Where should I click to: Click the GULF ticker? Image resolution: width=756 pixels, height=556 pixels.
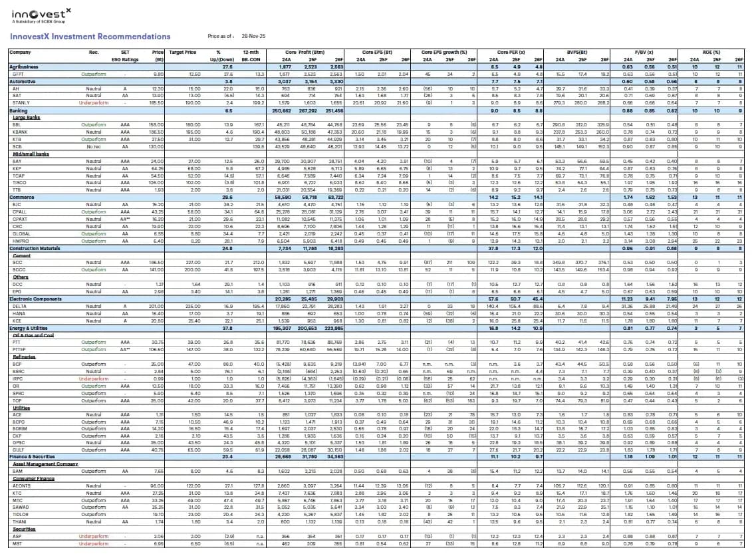[18, 450]
